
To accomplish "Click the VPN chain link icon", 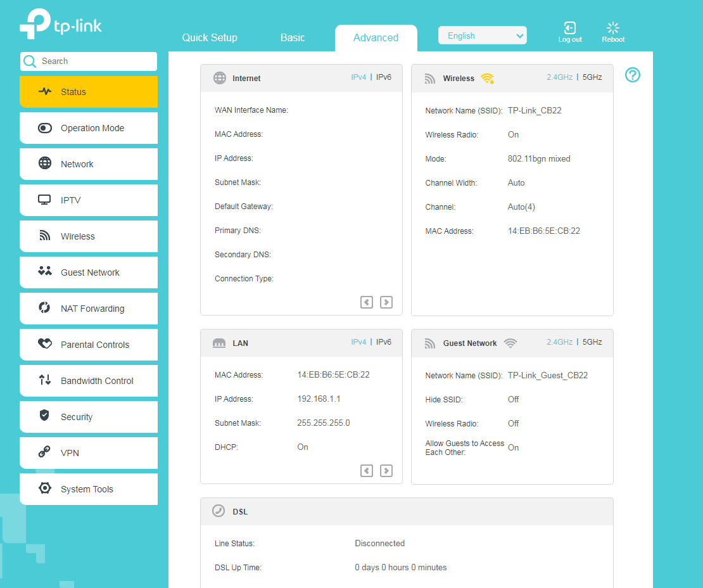I will [44, 452].
